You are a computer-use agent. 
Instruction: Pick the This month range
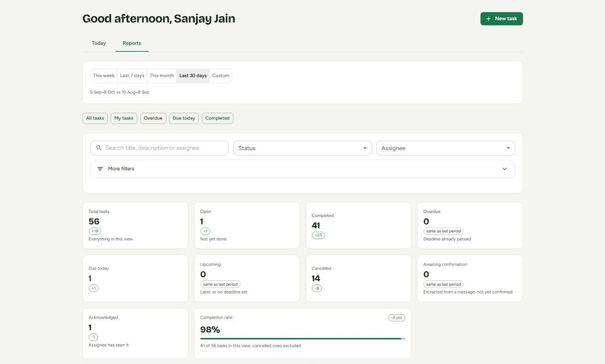pos(162,75)
